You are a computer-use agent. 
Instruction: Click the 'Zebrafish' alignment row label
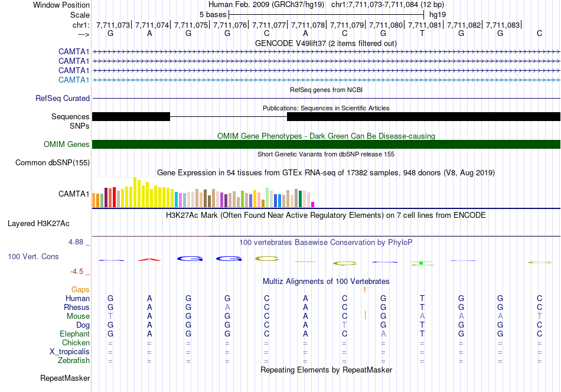(x=74, y=360)
